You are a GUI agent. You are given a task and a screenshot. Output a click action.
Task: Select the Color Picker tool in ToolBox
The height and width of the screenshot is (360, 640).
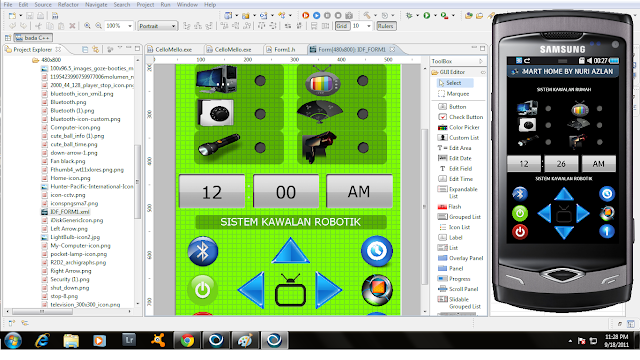point(459,127)
